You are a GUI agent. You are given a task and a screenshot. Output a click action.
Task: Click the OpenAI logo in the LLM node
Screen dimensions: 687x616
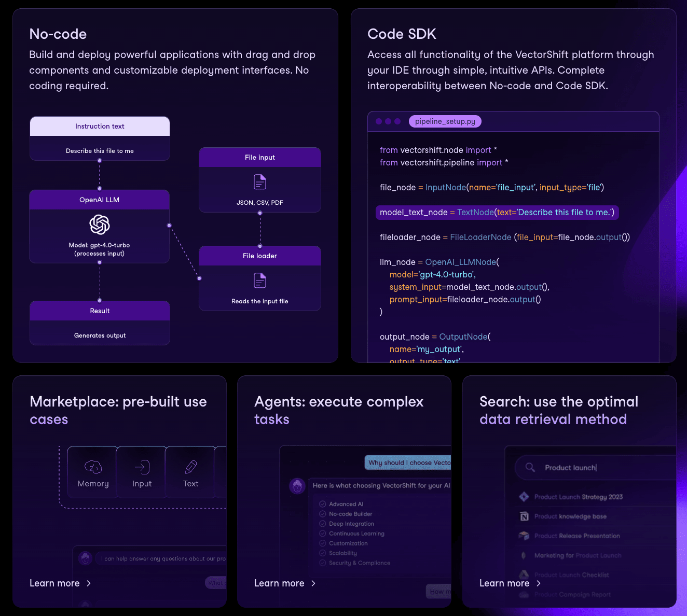coord(100,225)
